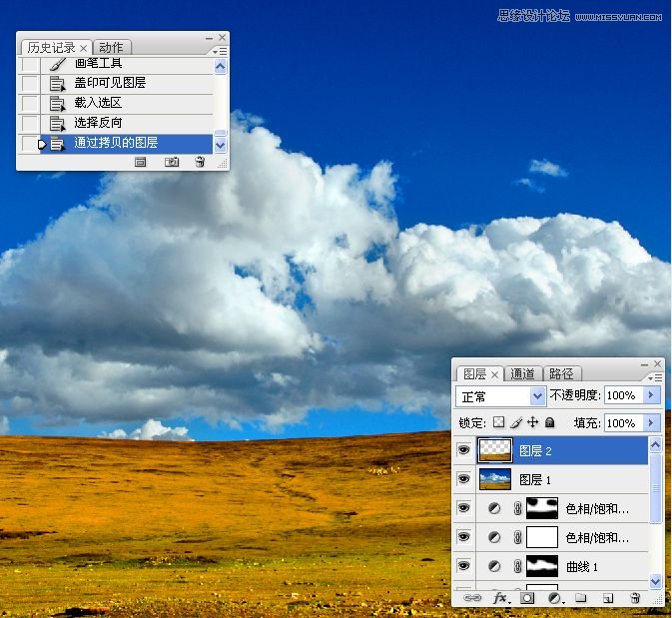The width and height of the screenshot is (672, 618).
Task: Toggle mask link on 曲线 1 layer
Action: tap(517, 566)
